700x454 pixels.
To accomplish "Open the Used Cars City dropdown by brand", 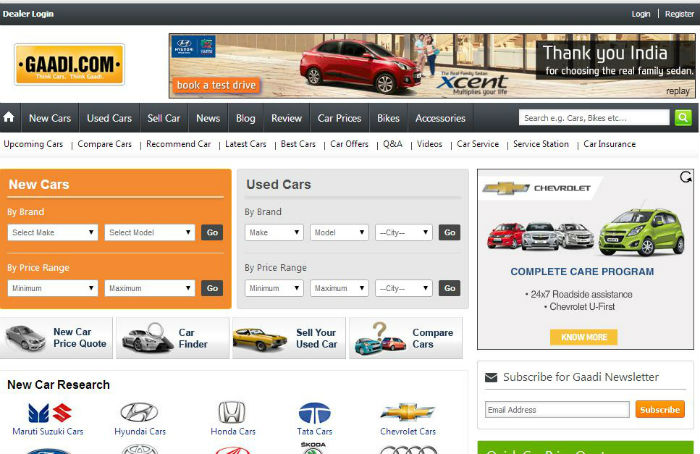I will [x=404, y=232].
